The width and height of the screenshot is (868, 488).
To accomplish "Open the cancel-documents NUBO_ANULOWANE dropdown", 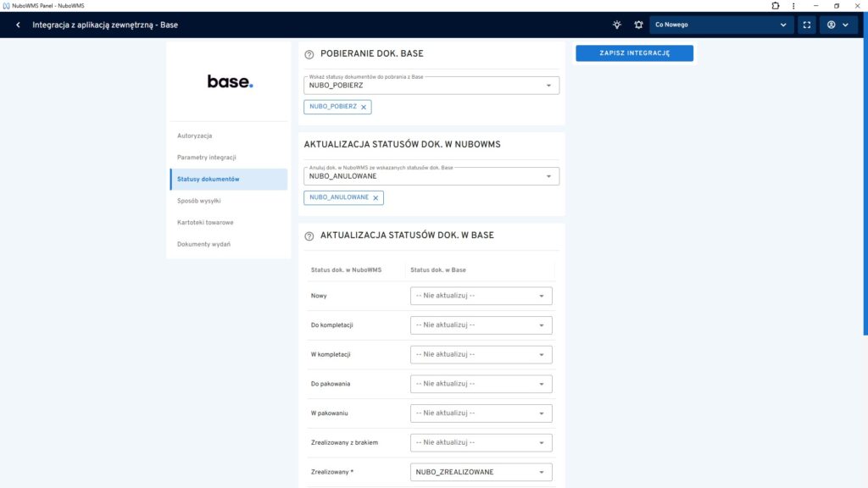I will [431, 175].
